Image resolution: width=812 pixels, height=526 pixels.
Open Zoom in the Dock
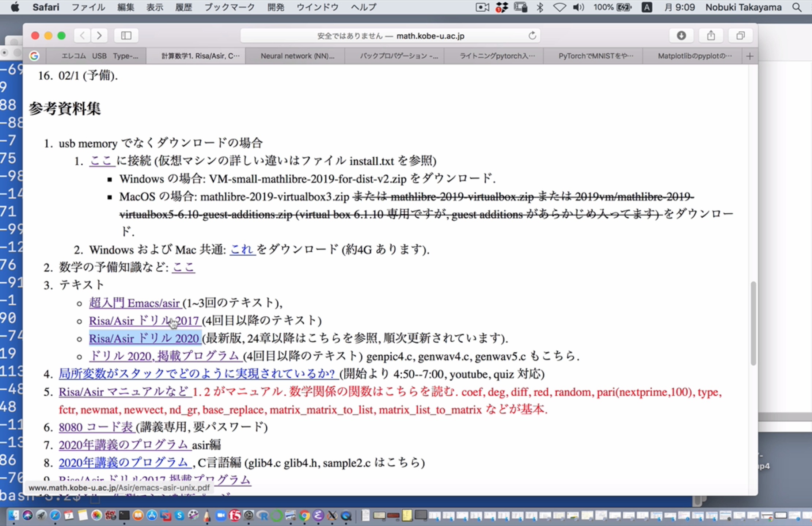(221, 515)
